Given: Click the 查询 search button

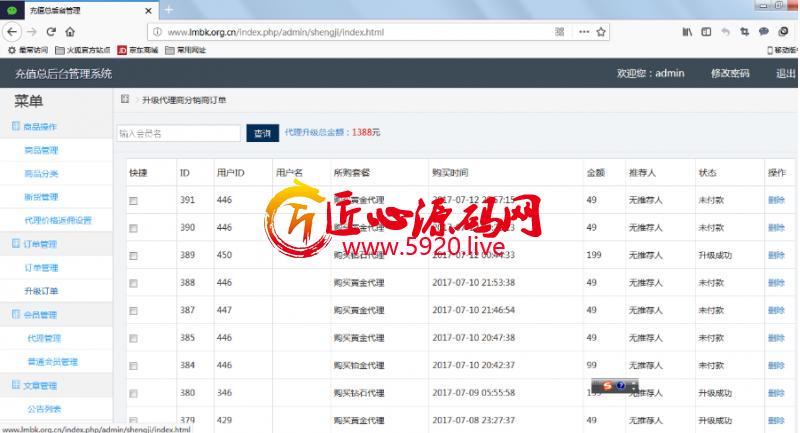Looking at the screenshot, I should click(x=262, y=133).
